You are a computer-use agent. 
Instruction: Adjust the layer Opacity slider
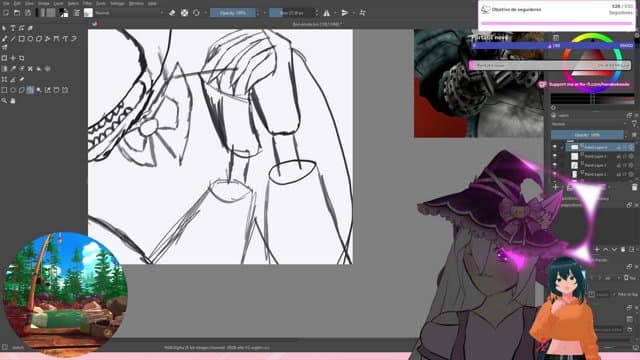[587, 135]
